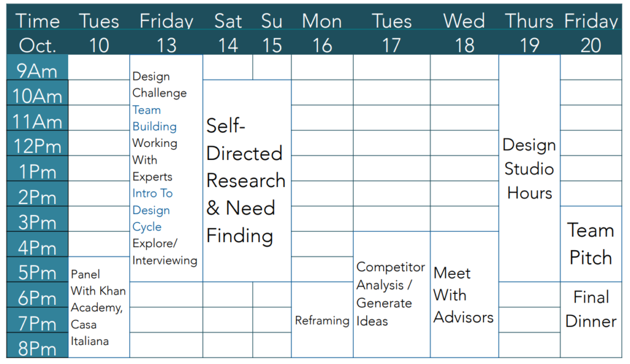
Task: Select the Meet With Advisors block
Action: pyautogui.click(x=463, y=295)
